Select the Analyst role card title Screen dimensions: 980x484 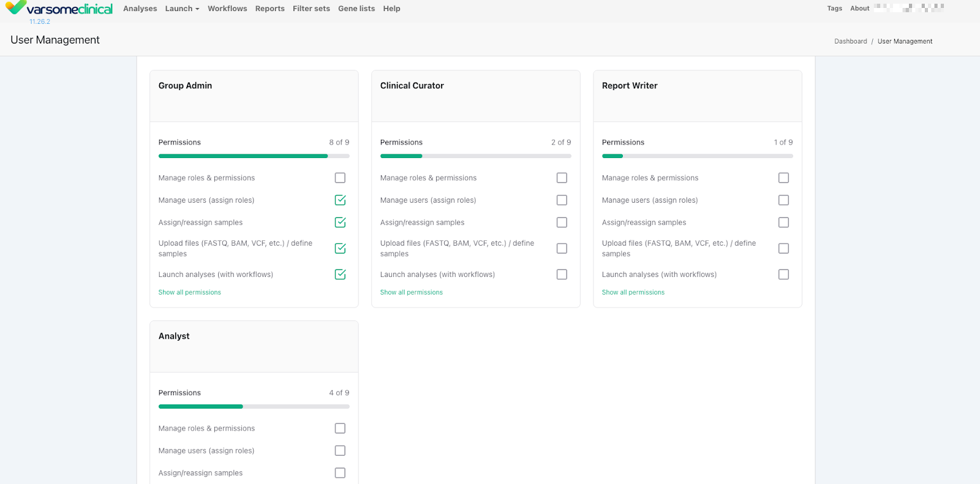[x=174, y=336]
